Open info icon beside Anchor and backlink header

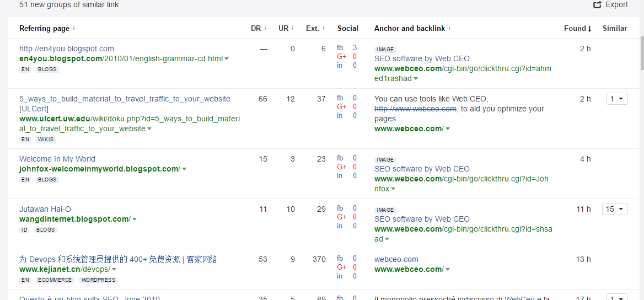(449, 28)
